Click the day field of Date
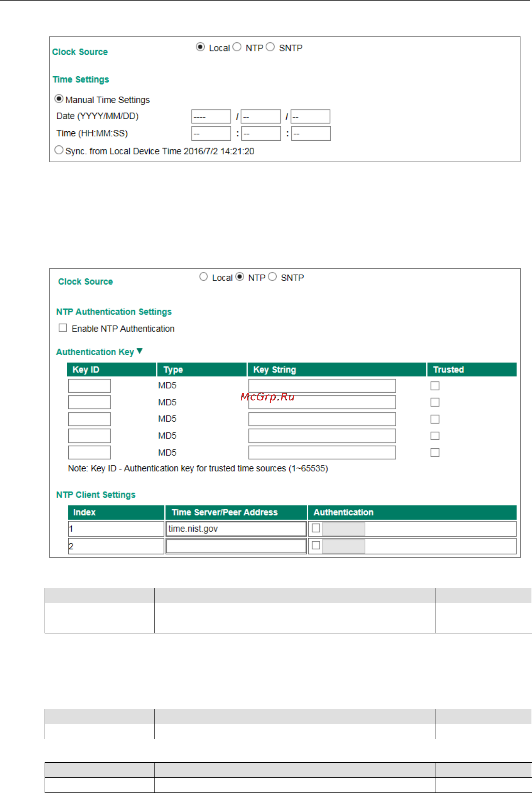The image size is (532, 793). pos(310,116)
